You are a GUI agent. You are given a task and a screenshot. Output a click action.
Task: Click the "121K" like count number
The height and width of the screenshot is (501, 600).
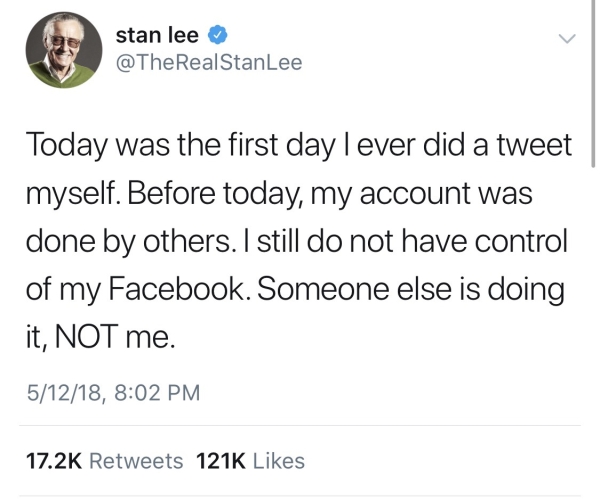click(x=222, y=461)
